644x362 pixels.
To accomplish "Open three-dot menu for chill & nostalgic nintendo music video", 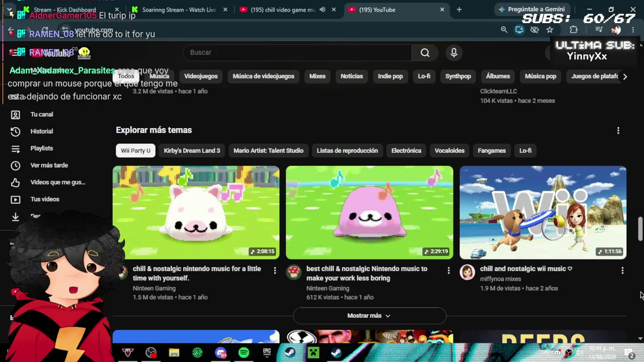I will [275, 270].
